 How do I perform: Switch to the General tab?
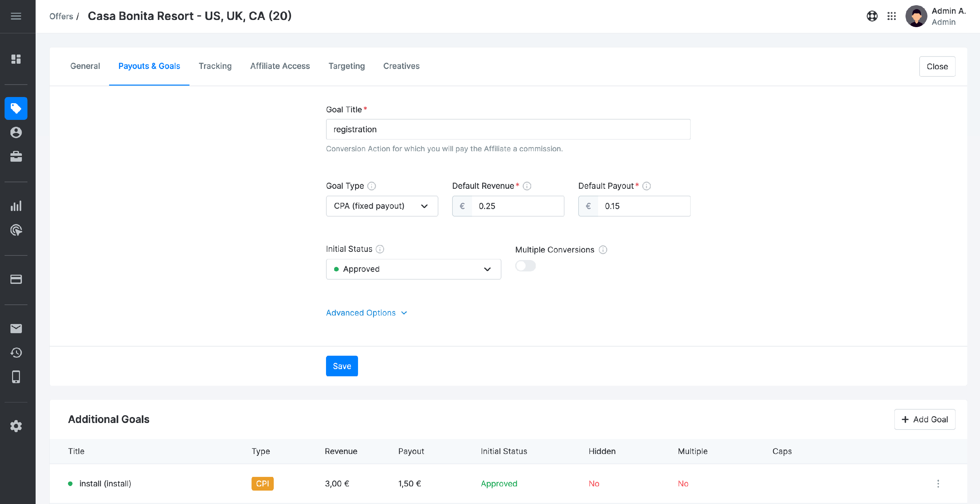85,66
